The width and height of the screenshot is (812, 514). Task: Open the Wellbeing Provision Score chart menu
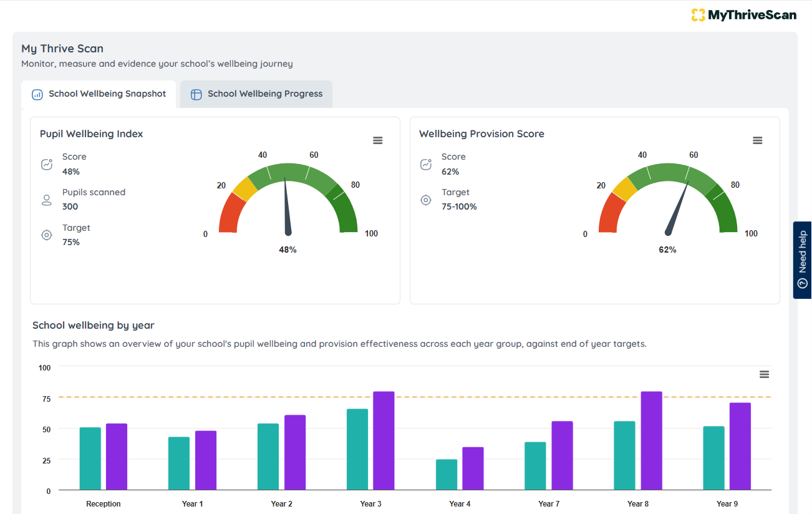(757, 140)
